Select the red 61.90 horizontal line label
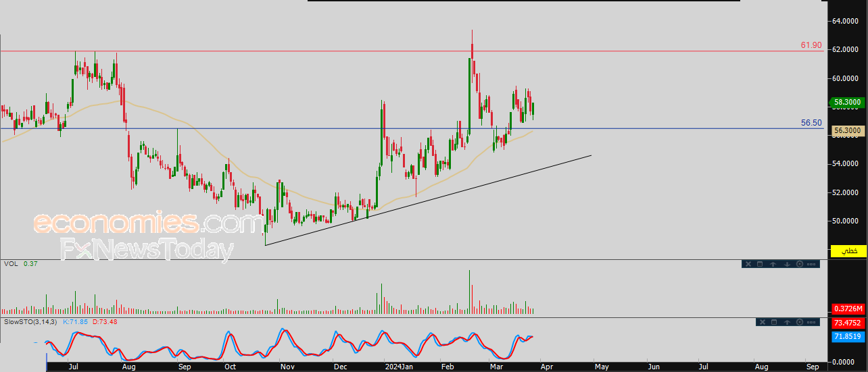Viewport: 868px width, 372px height. [811, 45]
